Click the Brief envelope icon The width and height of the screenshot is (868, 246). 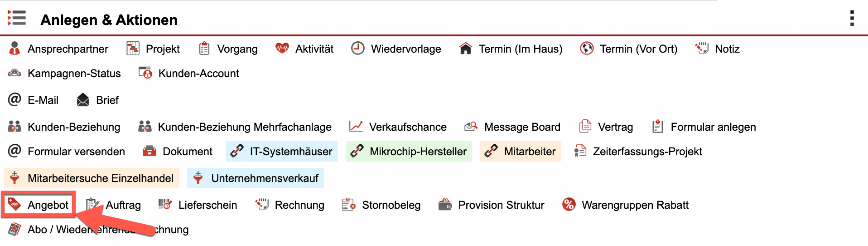click(x=83, y=100)
